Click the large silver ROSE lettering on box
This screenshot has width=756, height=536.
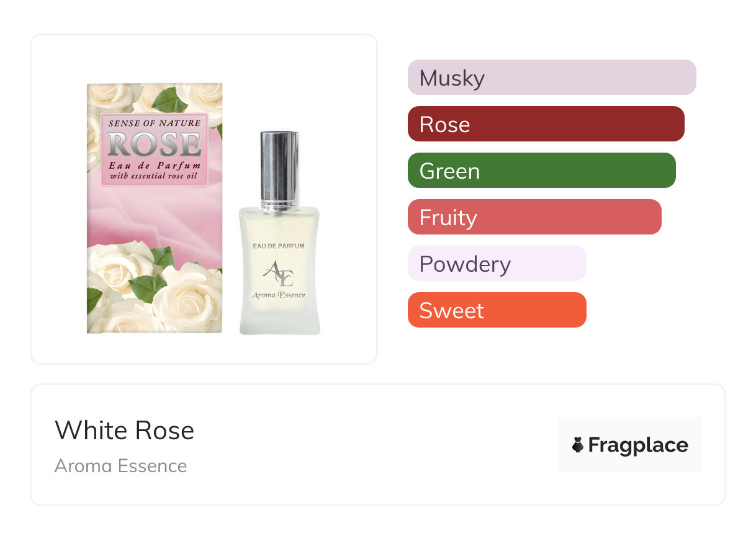[x=154, y=144]
